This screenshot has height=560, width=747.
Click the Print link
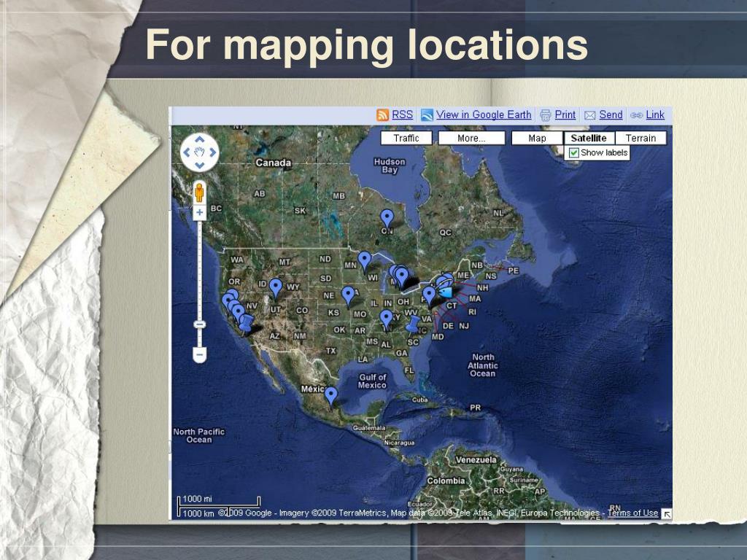click(x=565, y=114)
